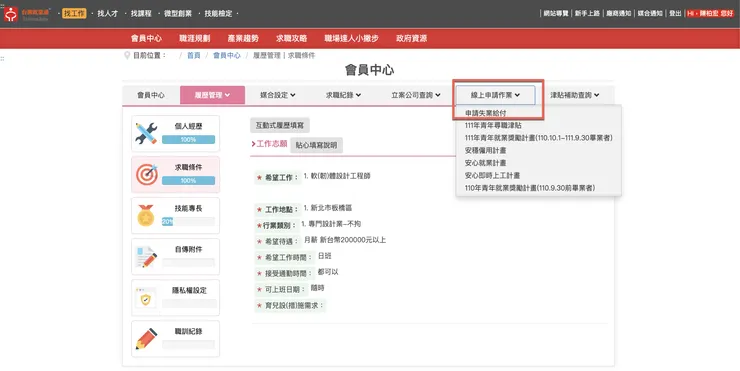Click the 軟(韌)體設計工程師 text

coord(337,176)
